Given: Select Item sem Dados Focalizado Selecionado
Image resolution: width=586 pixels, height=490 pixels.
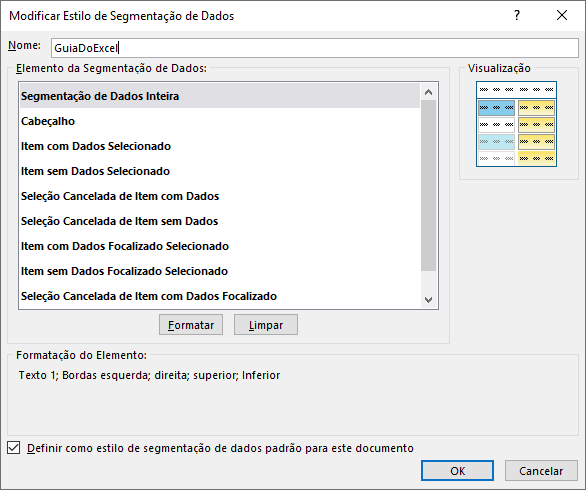Looking at the screenshot, I should coord(220,271).
